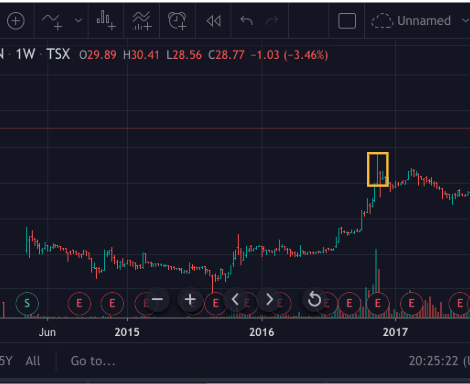Start bar replay with the rewind icon
The height and width of the screenshot is (384, 470).
pos(213,21)
